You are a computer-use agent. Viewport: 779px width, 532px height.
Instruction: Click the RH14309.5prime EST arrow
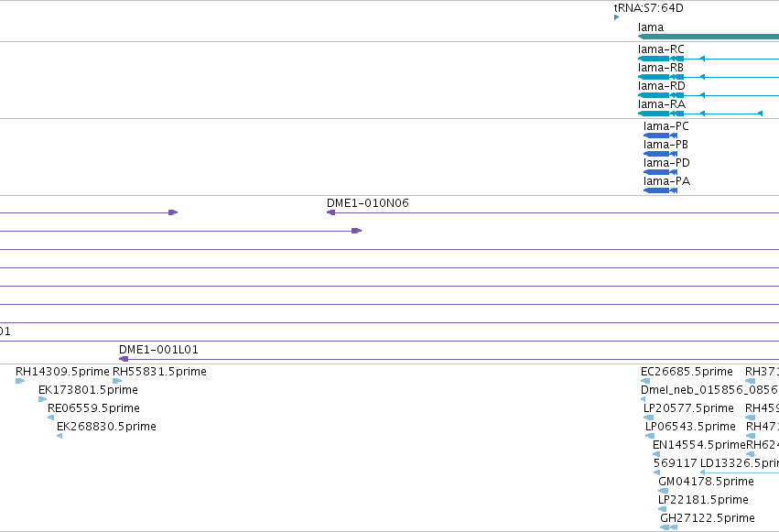click(20, 381)
